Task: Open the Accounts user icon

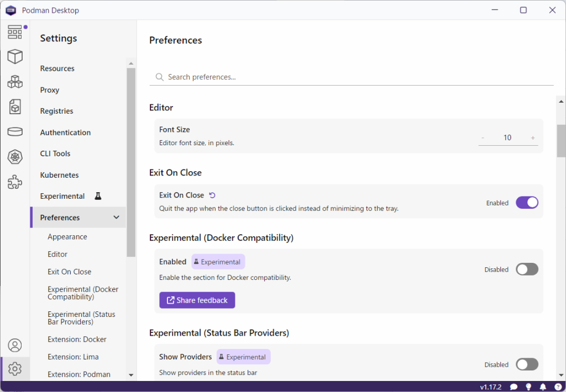Action: click(x=15, y=346)
